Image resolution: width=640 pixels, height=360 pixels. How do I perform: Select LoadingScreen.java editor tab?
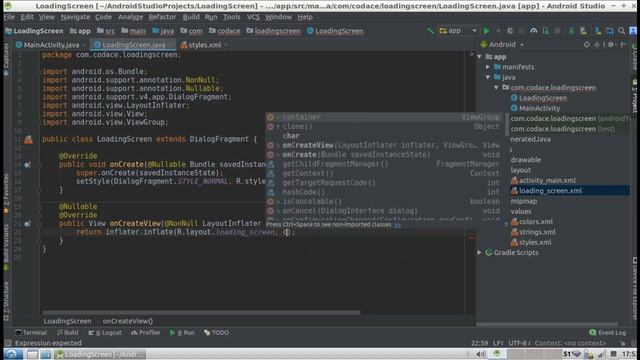(133, 45)
